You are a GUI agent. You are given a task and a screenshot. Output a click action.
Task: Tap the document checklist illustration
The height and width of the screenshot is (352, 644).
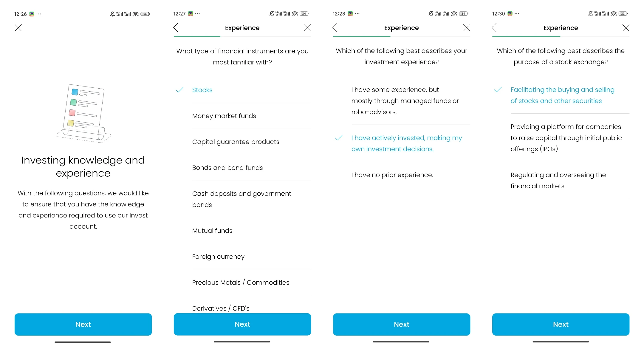[x=83, y=113]
